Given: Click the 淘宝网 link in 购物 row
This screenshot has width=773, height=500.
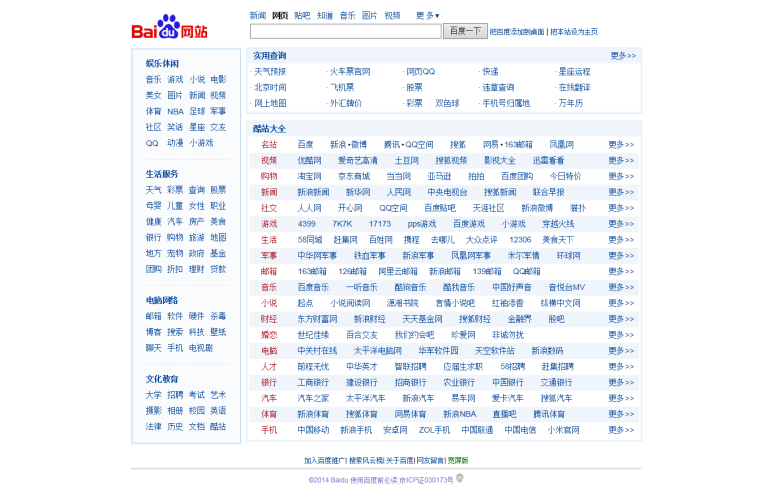Looking at the screenshot, I should click(310, 176).
